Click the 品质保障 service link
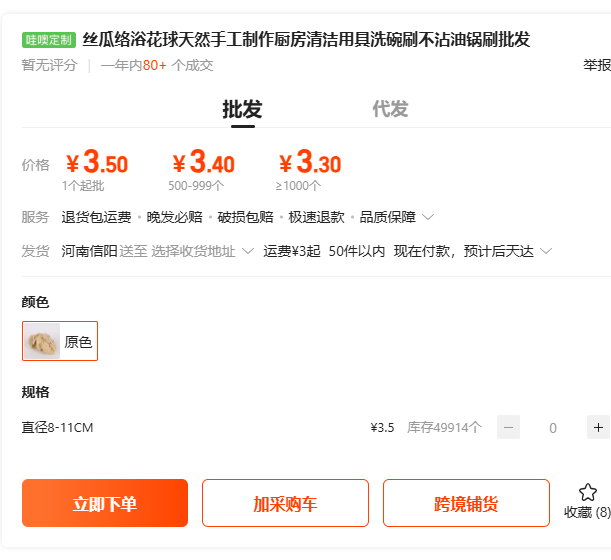611x560 pixels. click(x=387, y=217)
